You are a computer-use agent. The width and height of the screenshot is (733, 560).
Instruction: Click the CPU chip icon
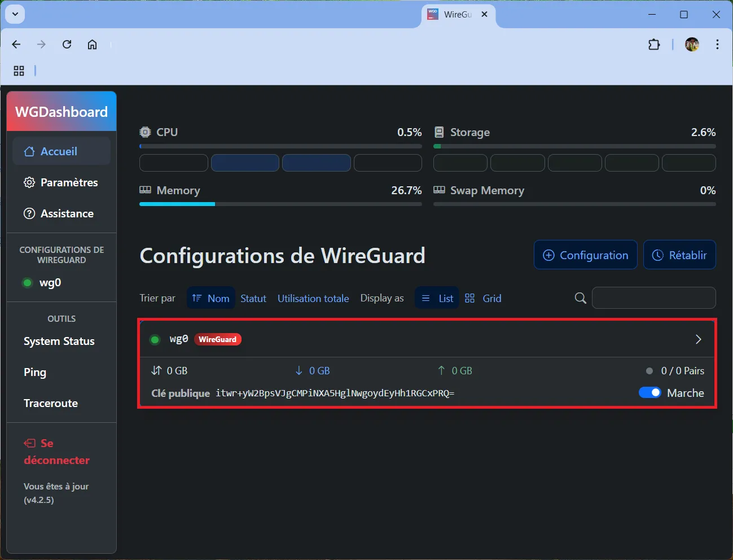[145, 132]
